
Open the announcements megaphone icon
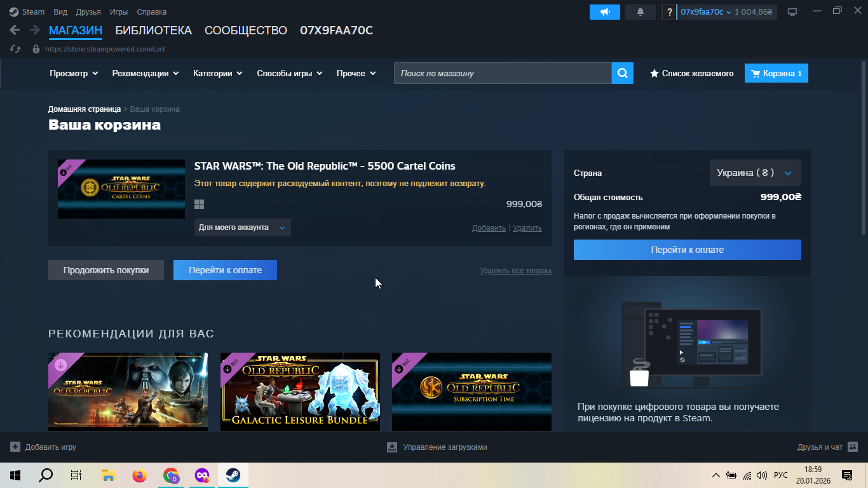click(604, 12)
